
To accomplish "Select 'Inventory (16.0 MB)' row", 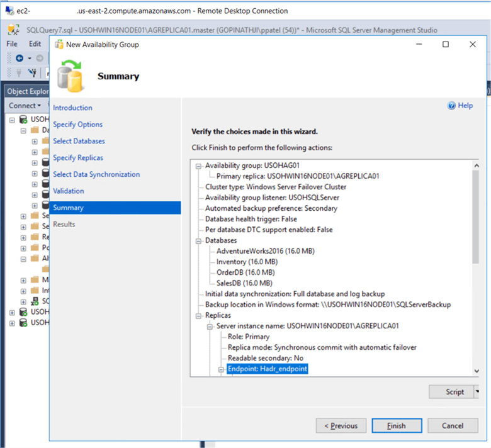I will (247, 262).
